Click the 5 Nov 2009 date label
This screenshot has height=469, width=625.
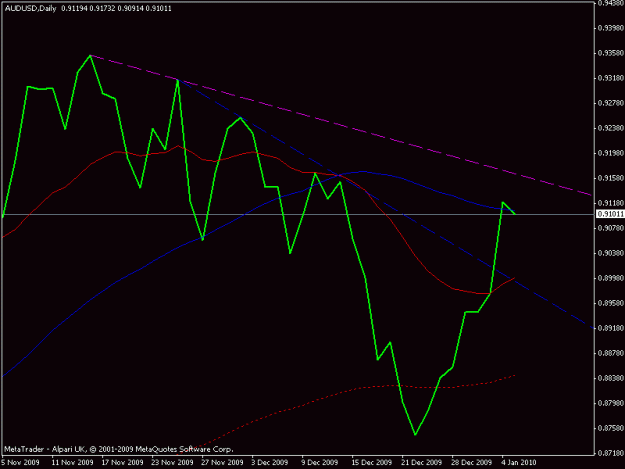(x=20, y=463)
